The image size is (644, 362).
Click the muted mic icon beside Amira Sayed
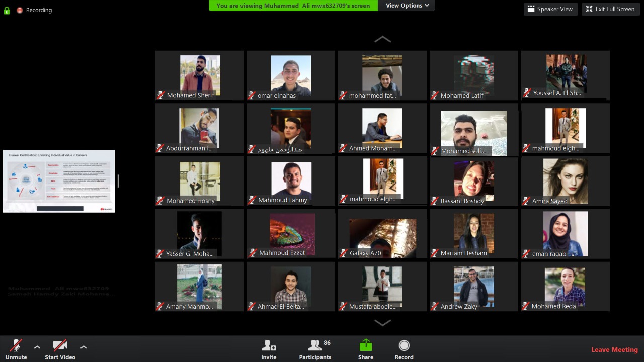point(526,201)
